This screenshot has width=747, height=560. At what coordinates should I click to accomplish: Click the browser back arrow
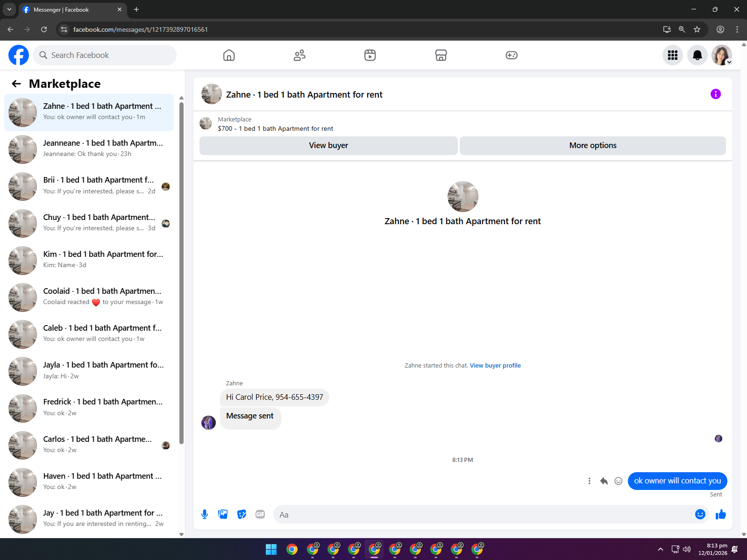(10, 29)
